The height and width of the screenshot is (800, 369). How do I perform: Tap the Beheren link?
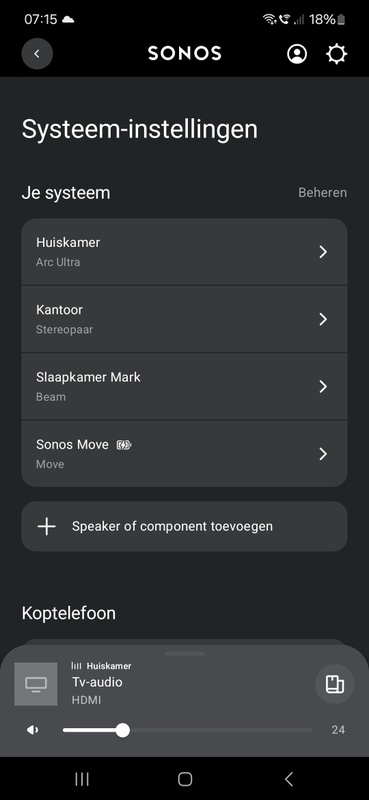click(323, 192)
